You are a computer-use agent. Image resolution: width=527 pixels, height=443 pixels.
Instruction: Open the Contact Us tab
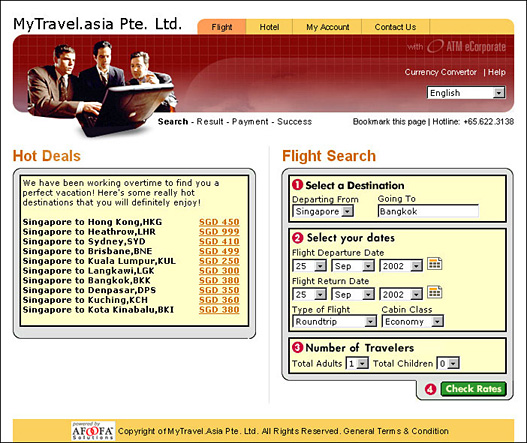click(x=395, y=27)
